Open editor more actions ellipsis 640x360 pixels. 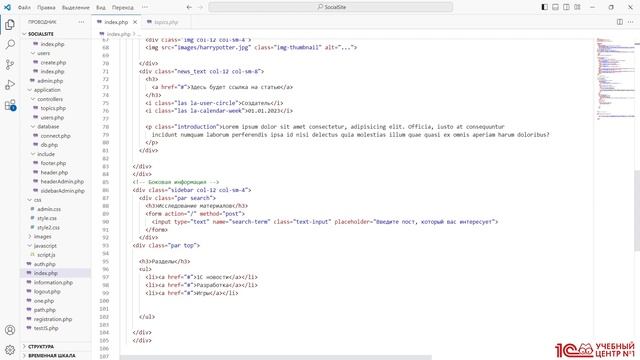[x=631, y=22]
